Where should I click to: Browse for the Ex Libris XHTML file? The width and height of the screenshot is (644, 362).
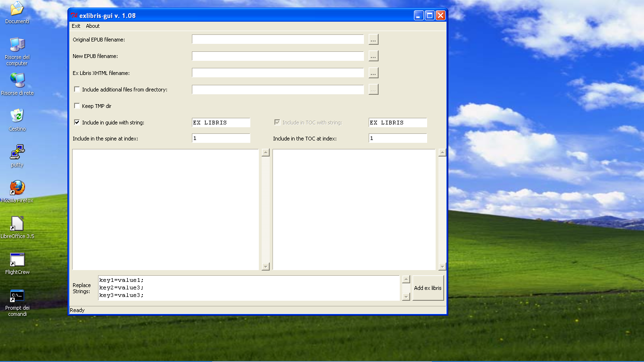click(x=373, y=73)
